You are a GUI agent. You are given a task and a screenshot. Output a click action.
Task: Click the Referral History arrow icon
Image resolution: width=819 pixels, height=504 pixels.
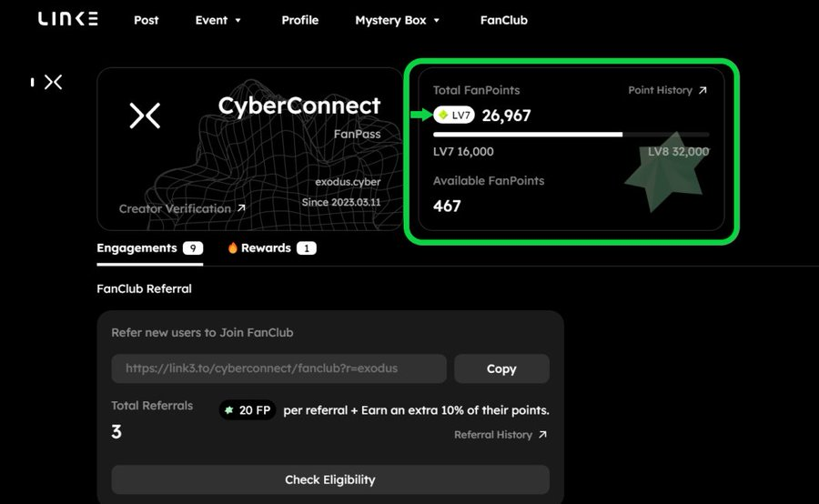point(542,435)
